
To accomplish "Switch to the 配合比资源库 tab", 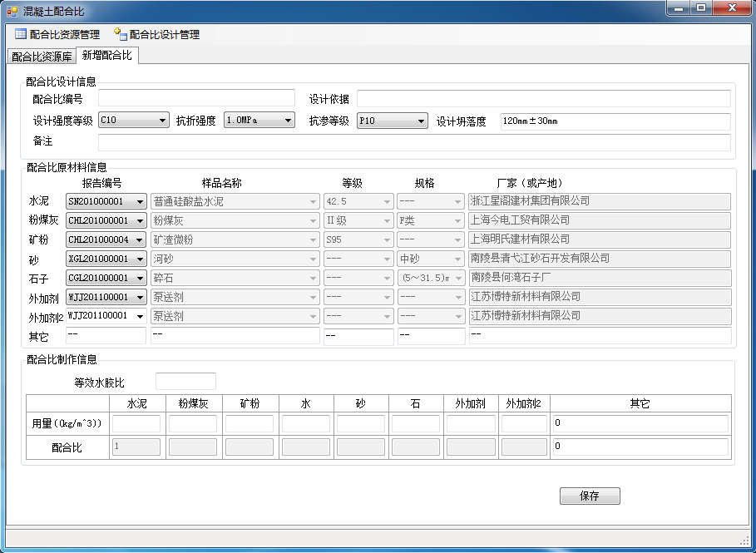I will click(42, 57).
